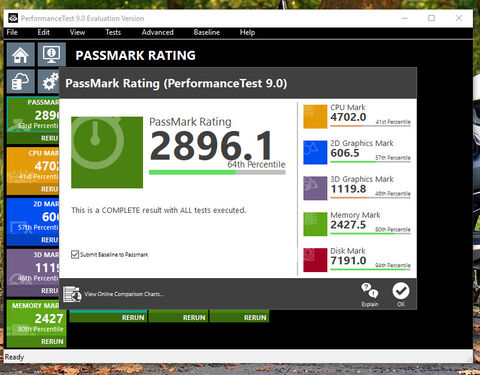The width and height of the screenshot is (480, 375).
Task: Toggle Submit Baseline to Passmark checkbox
Action: coord(75,254)
